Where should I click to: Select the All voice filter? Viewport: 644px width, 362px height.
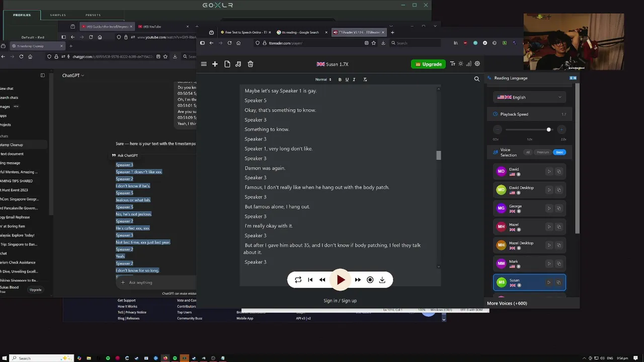point(528,152)
